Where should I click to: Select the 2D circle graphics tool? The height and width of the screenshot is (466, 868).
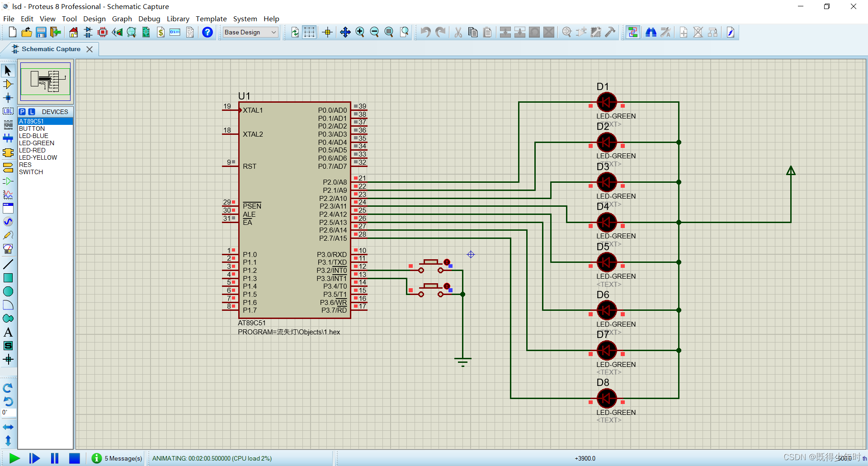8,291
